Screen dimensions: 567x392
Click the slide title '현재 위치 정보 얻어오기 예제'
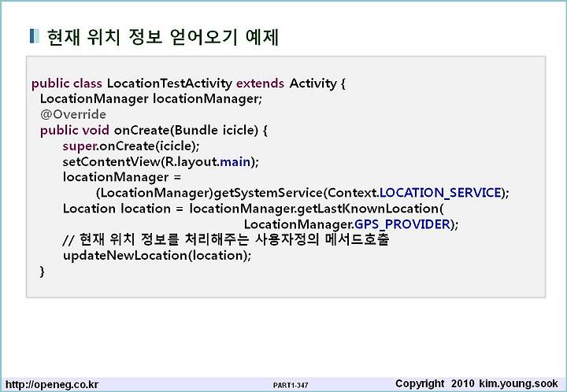pyautogui.click(x=163, y=37)
